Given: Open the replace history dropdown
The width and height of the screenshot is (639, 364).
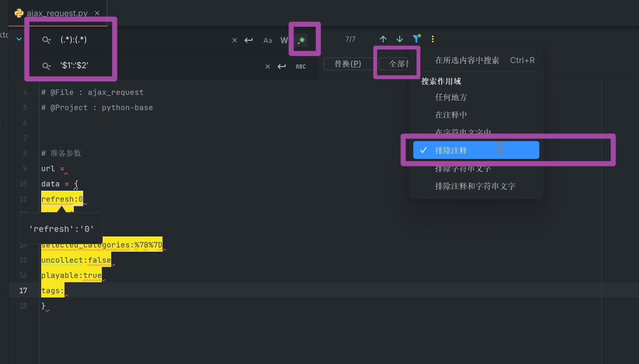Looking at the screenshot, I should pyautogui.click(x=46, y=66).
